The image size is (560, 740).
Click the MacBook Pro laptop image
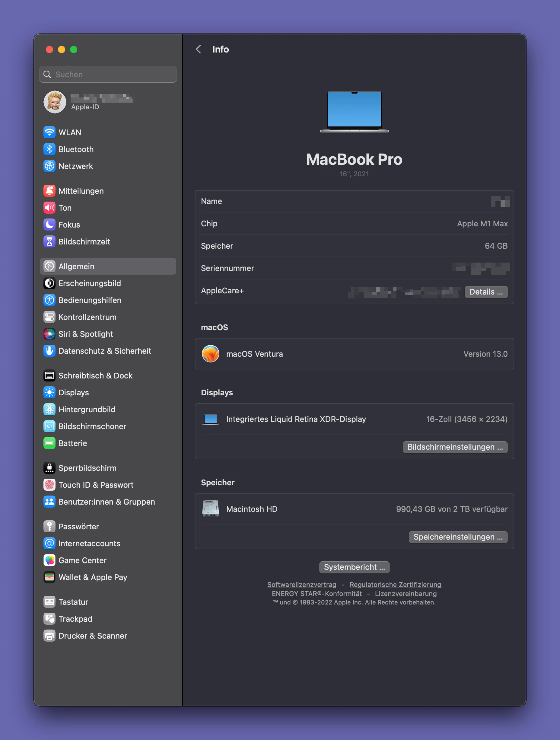coord(354,112)
